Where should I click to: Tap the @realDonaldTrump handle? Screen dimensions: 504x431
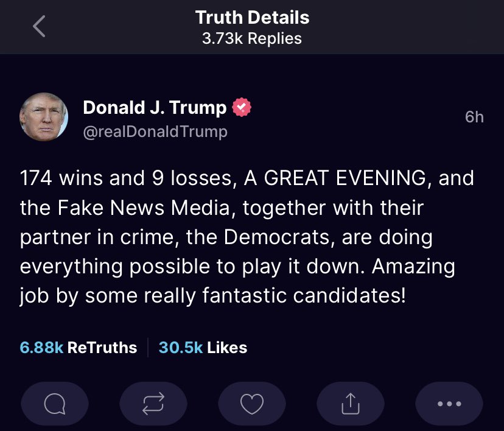click(x=155, y=131)
